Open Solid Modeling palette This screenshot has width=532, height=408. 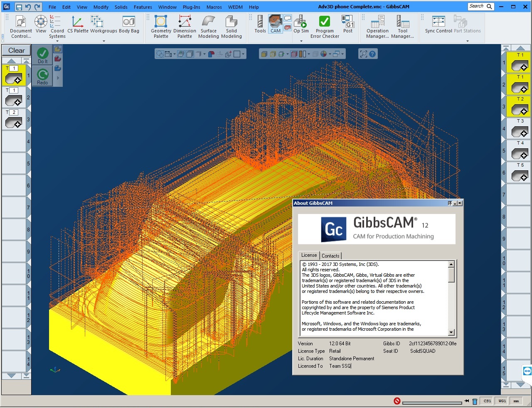coord(232,27)
